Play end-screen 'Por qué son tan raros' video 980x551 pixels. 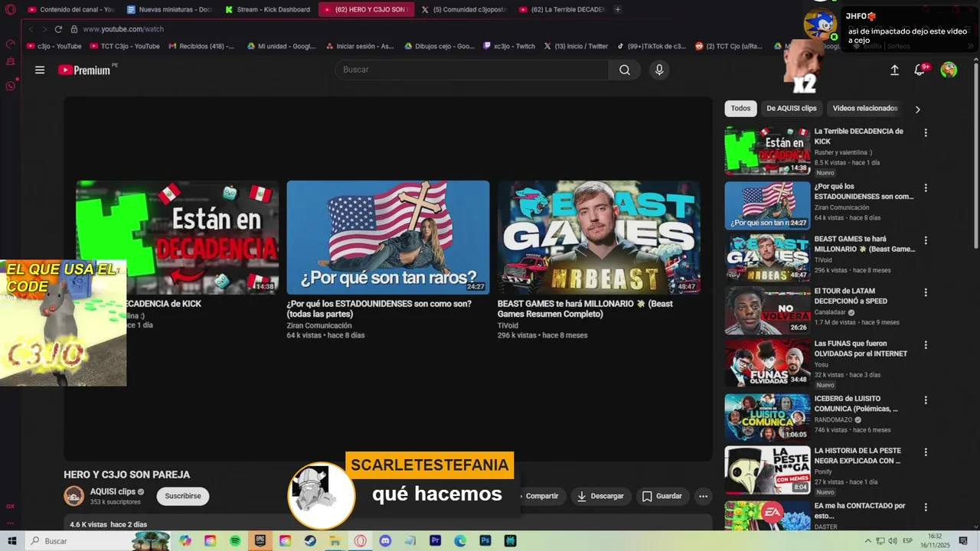388,237
